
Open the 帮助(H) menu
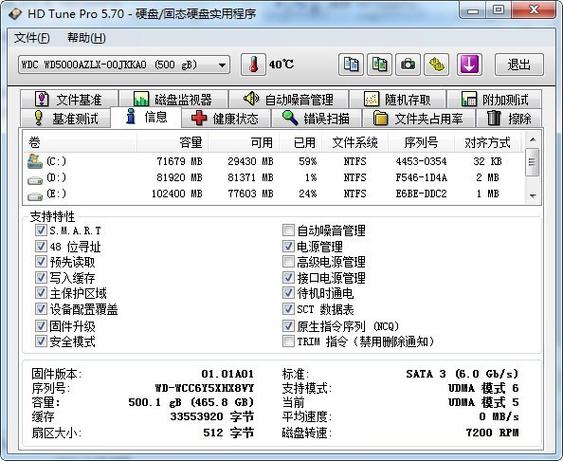click(87, 38)
